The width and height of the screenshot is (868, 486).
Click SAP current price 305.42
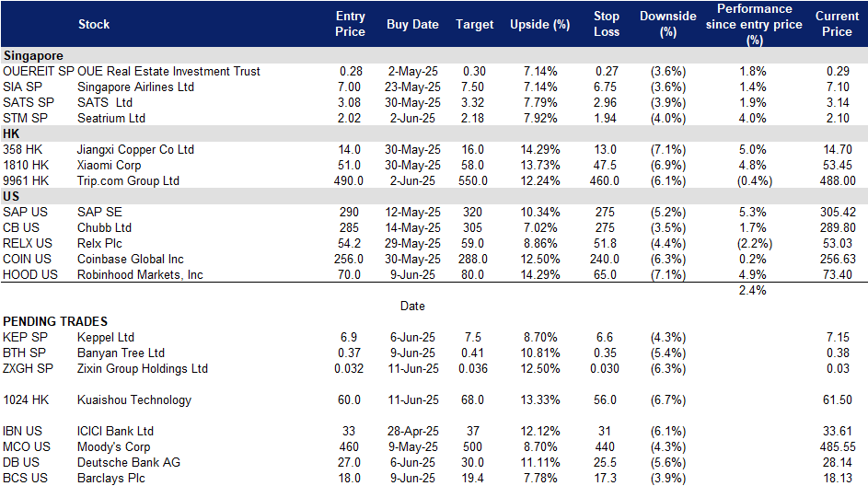(x=838, y=212)
